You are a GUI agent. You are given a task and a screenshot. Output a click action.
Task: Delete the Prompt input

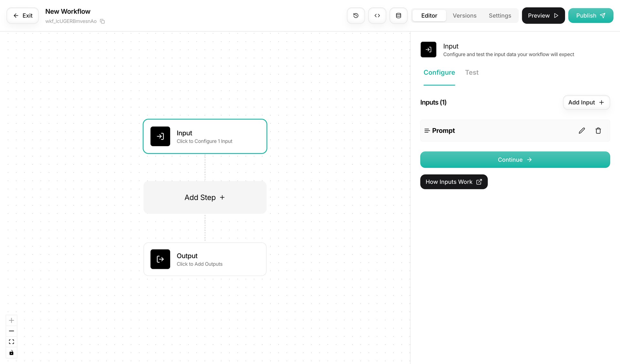(598, 130)
